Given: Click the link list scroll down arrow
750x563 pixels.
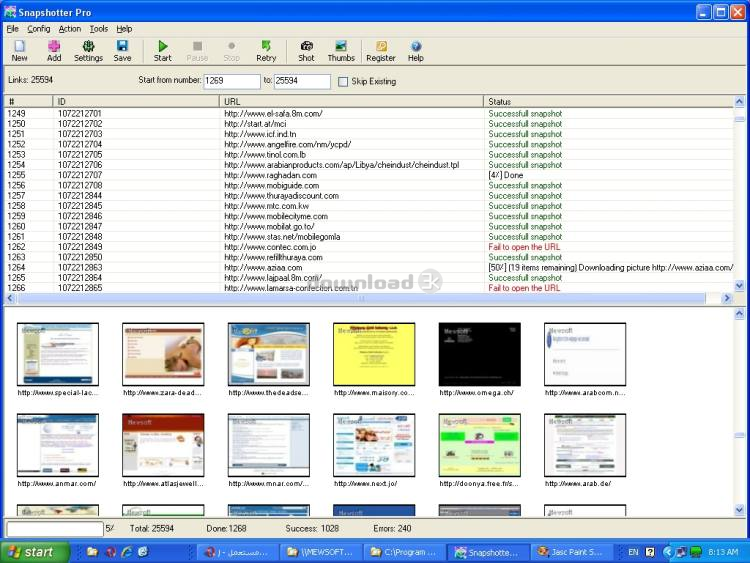Looking at the screenshot, I should point(739,286).
